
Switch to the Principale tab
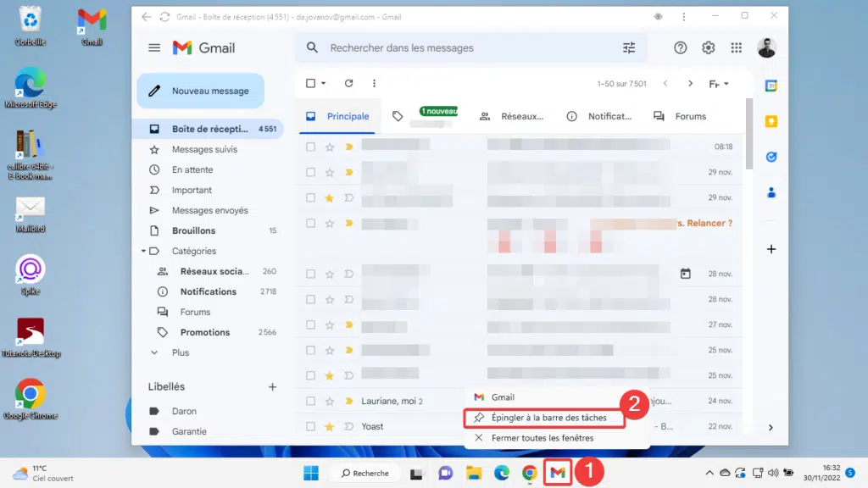(337, 116)
